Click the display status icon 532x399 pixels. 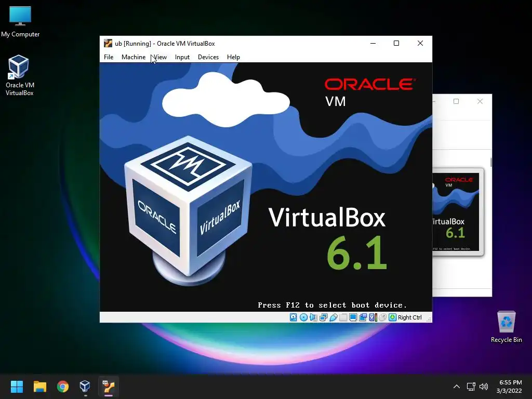[353, 317]
